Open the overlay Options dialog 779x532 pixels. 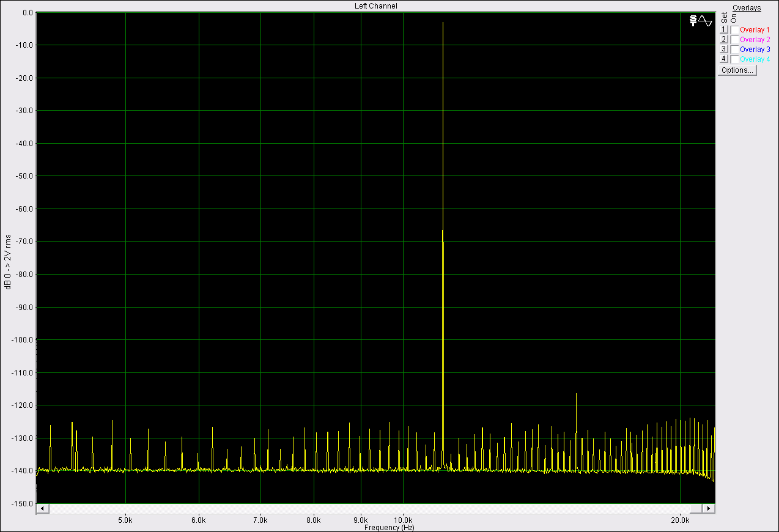pyautogui.click(x=737, y=70)
